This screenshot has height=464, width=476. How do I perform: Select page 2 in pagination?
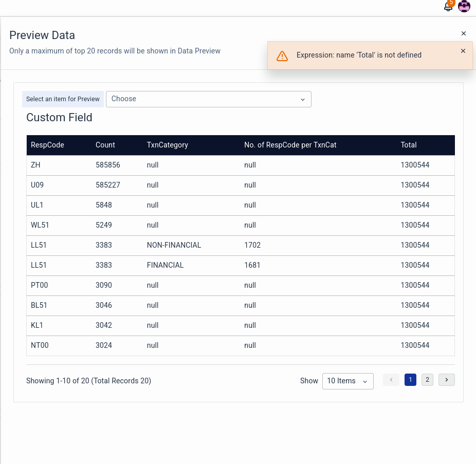click(427, 380)
